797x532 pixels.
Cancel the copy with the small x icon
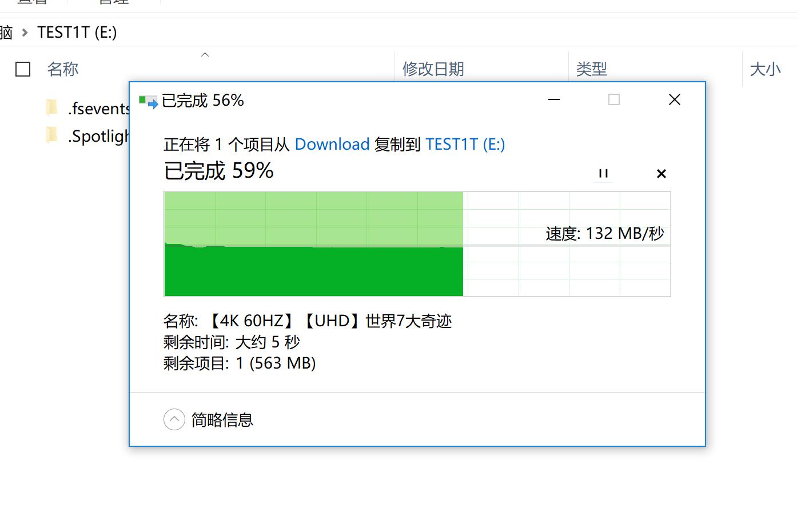661,173
